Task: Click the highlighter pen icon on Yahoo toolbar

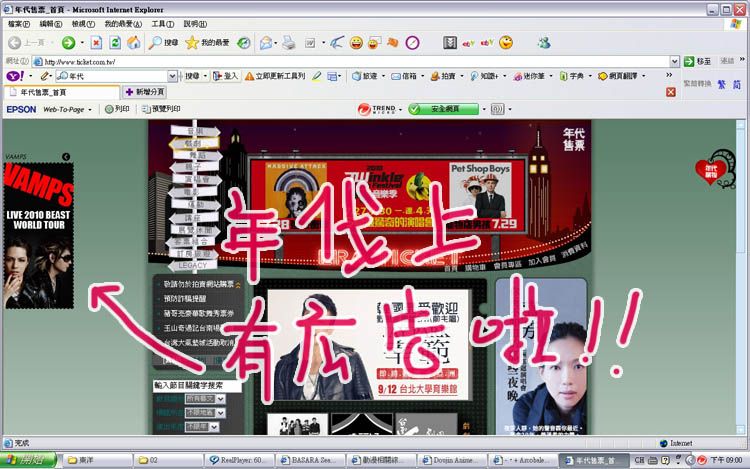Action: [x=316, y=76]
